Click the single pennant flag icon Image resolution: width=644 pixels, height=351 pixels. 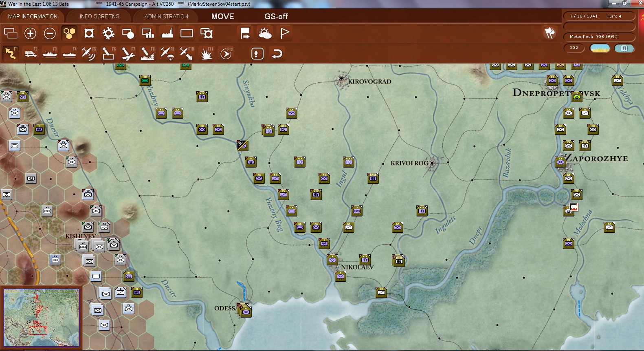pyautogui.click(x=285, y=33)
